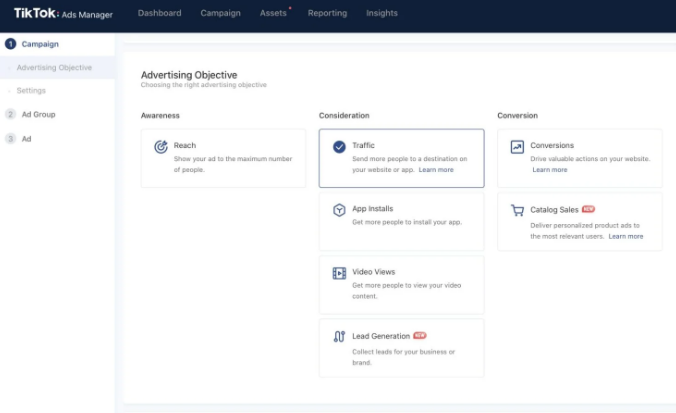The height and width of the screenshot is (413, 676).
Task: Click the App Installs cube icon
Action: [x=339, y=210]
